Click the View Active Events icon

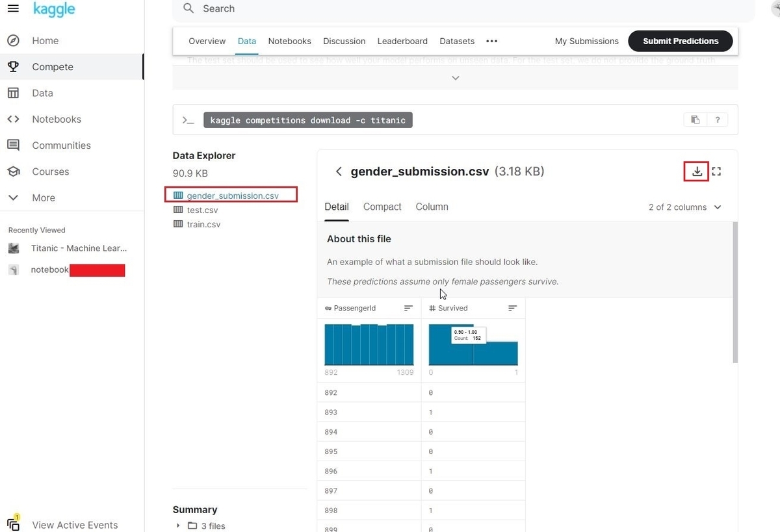(x=13, y=524)
